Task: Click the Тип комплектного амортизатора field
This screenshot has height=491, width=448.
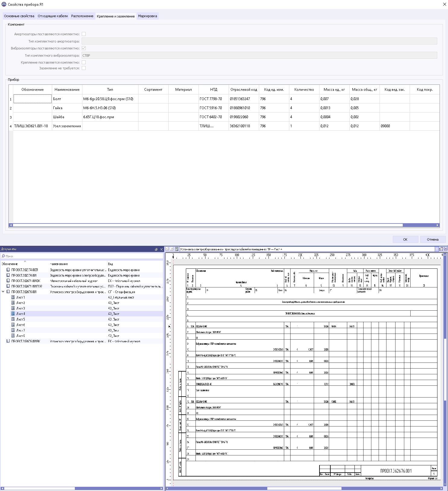Action: coord(259,41)
